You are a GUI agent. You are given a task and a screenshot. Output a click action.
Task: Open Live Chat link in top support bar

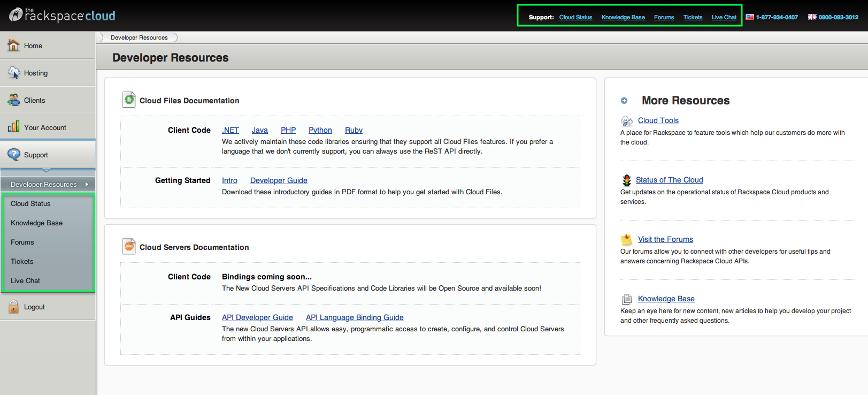[724, 17]
